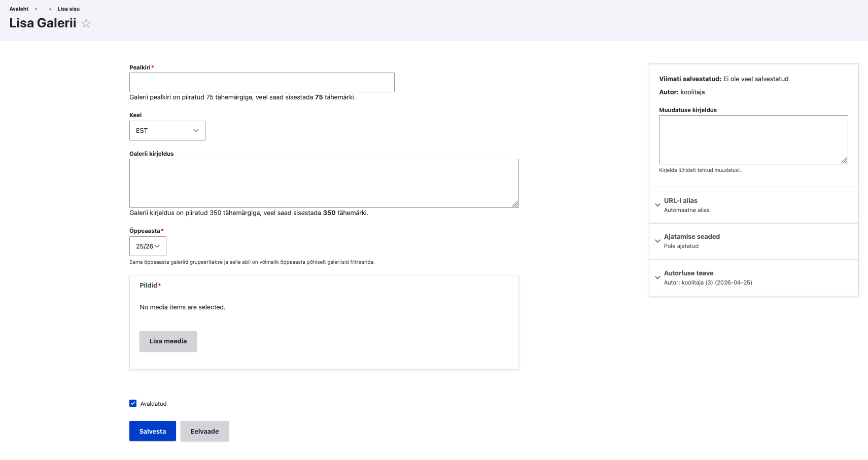Screen dimensions: 868x460
Task: Expand the Autorluse teave section
Action: [688, 273]
